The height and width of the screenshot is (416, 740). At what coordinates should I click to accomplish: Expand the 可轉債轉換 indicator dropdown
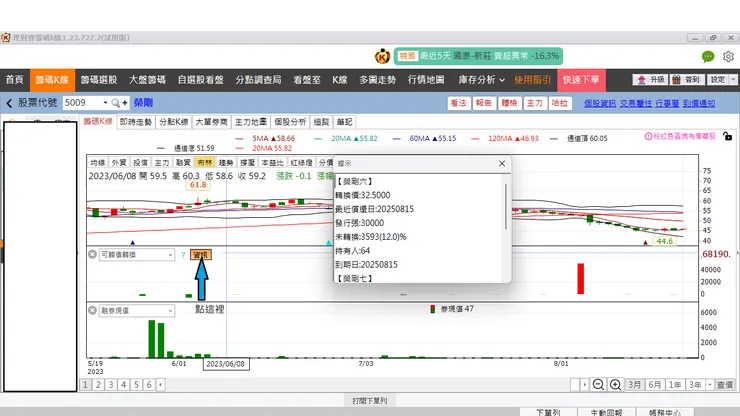point(170,255)
